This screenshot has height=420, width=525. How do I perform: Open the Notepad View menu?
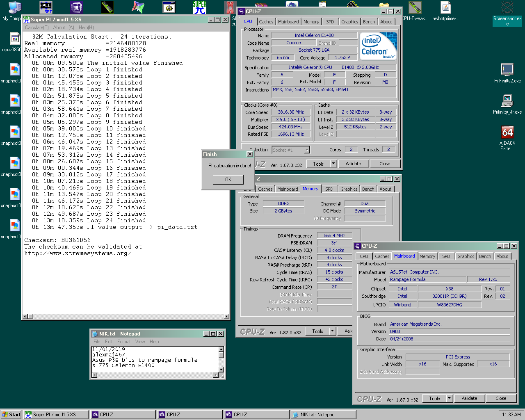click(140, 342)
